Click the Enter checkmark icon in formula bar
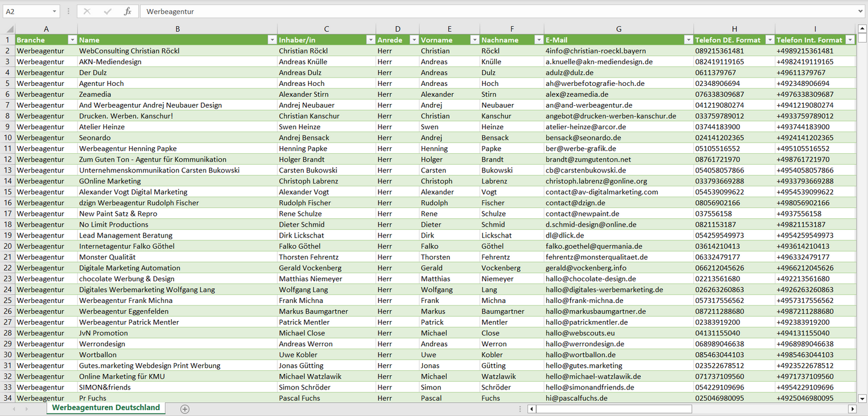Viewport: 868px width, 416px height. point(108,11)
